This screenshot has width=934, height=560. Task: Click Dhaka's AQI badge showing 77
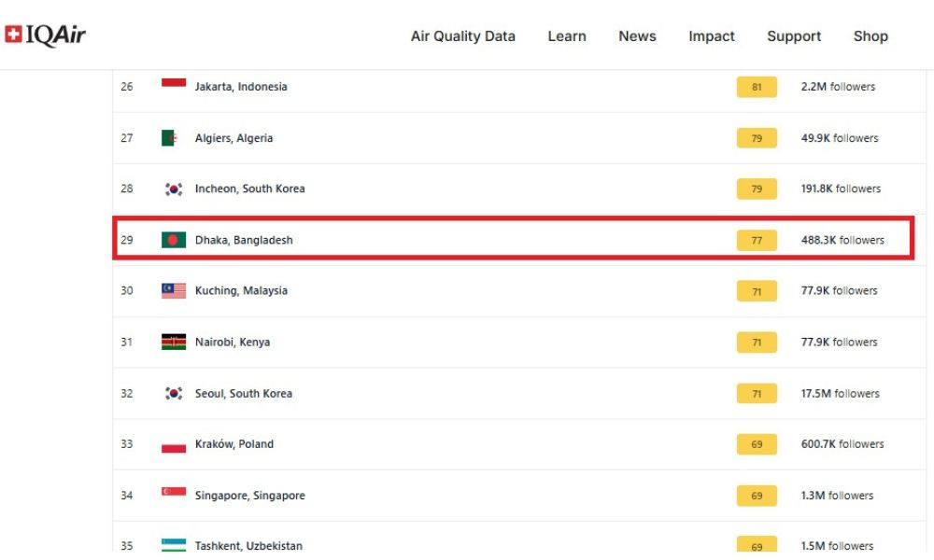[757, 241]
